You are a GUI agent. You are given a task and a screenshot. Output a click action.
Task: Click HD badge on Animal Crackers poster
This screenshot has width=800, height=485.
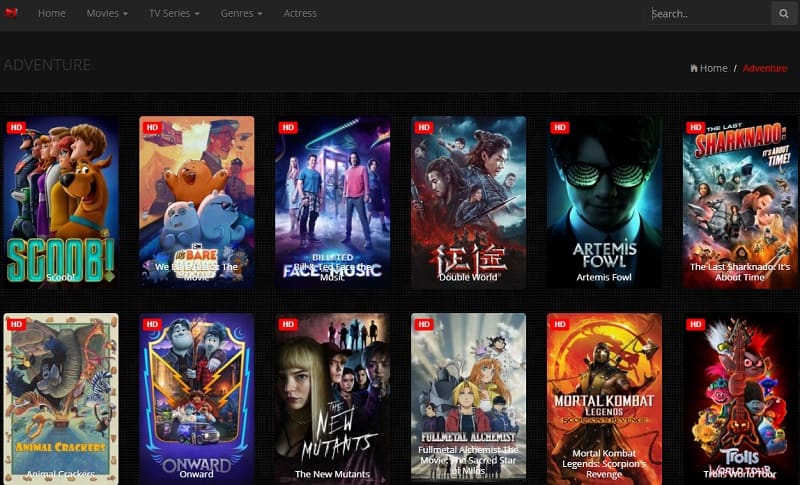tap(16, 324)
